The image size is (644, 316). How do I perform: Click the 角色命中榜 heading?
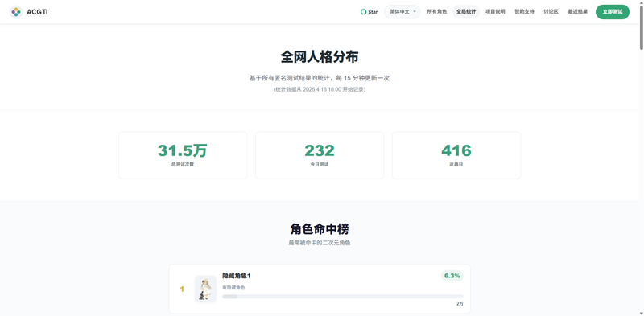[x=320, y=229]
